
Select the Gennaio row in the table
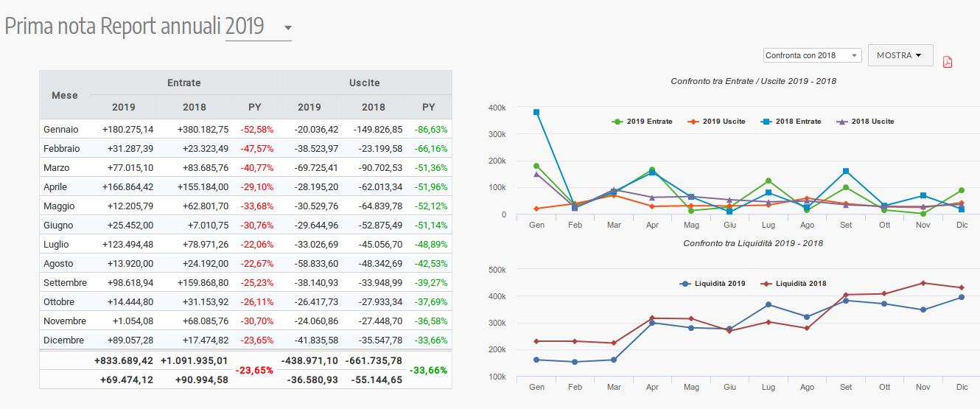(x=61, y=130)
